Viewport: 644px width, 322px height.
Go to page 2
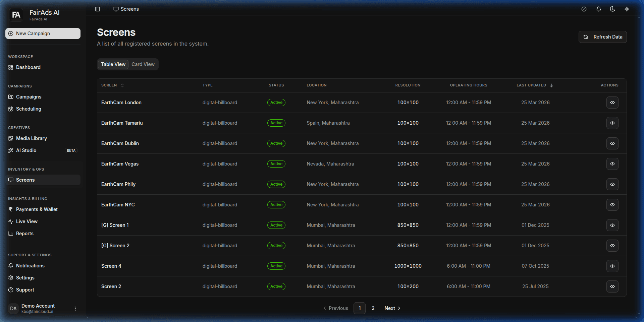click(x=373, y=308)
